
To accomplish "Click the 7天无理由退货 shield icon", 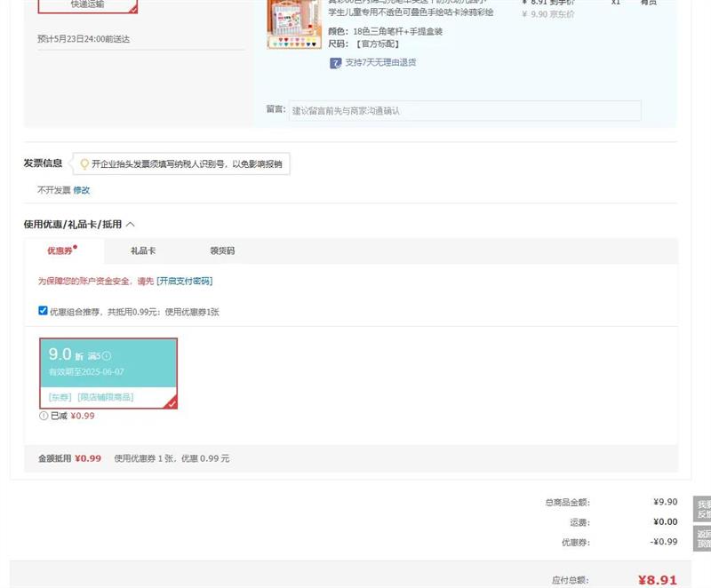I will pos(335,63).
